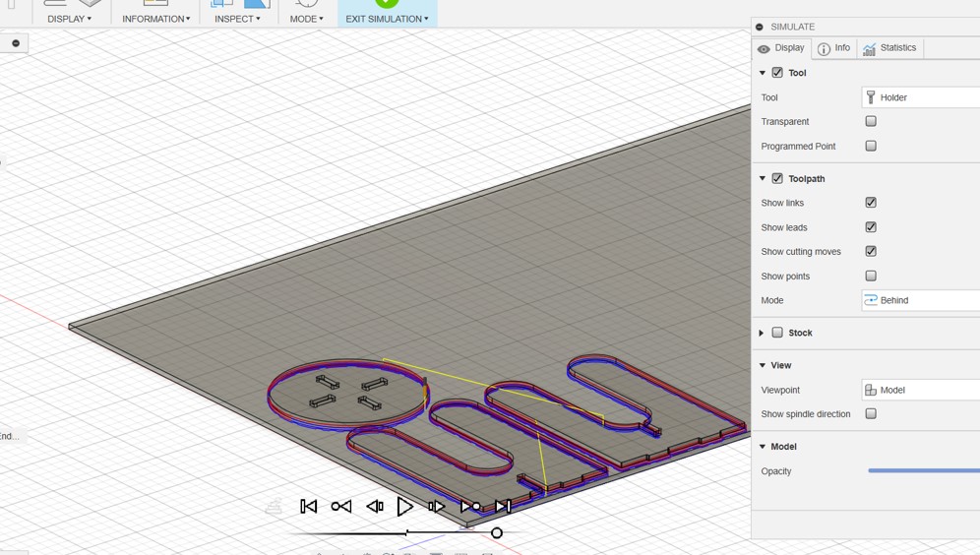This screenshot has height=555, width=980.
Task: Enable the Show points checkbox
Action: tap(871, 277)
